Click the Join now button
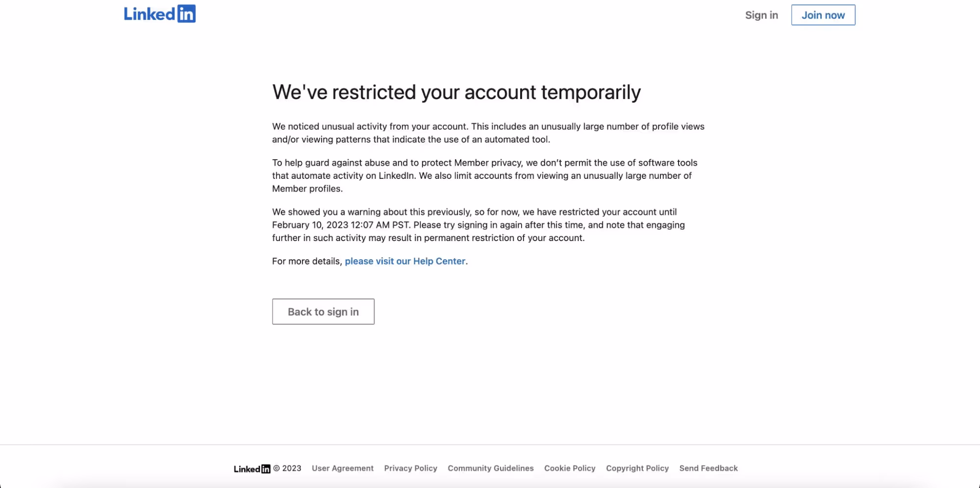Viewport: 980px width, 488px height. pyautogui.click(x=823, y=15)
